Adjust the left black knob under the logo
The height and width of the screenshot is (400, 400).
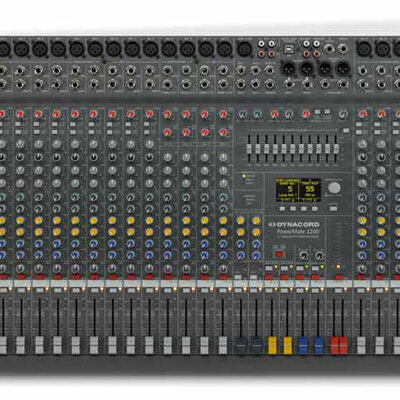pyautogui.click(x=304, y=256)
